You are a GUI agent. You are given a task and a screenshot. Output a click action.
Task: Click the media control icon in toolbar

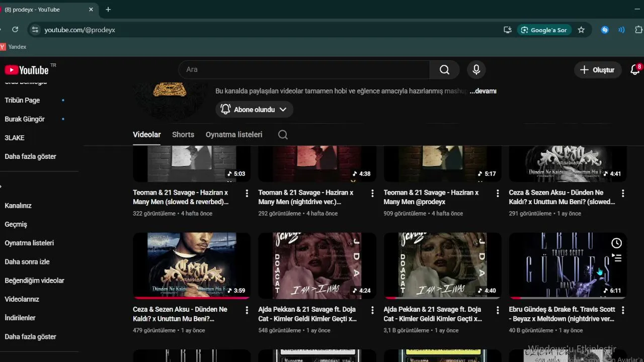[622, 30]
